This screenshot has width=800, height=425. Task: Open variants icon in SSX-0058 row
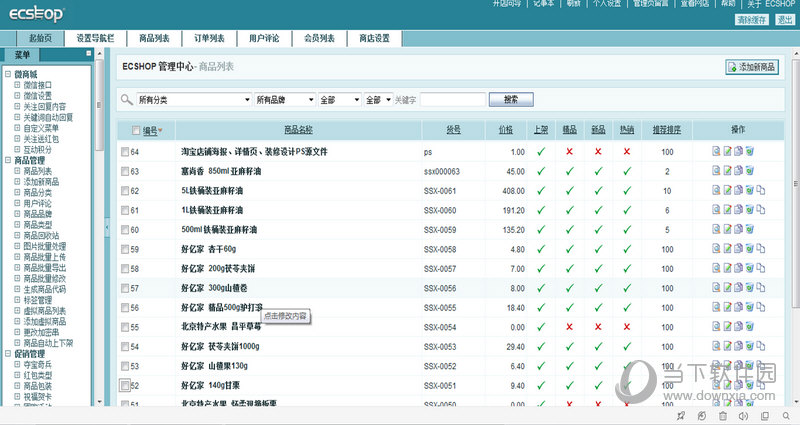(x=761, y=248)
